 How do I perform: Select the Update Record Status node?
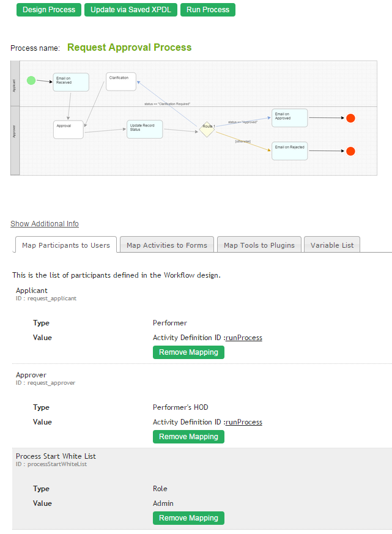tap(144, 129)
